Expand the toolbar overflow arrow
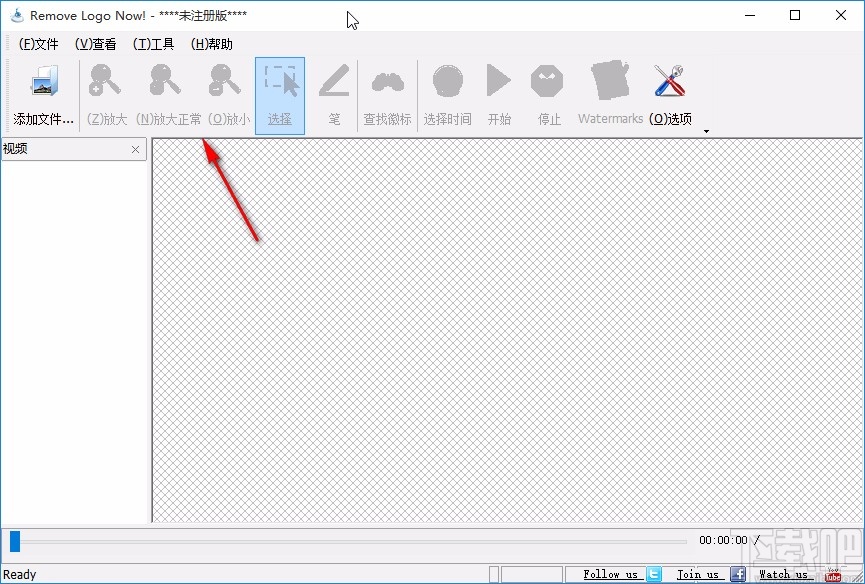The height and width of the screenshot is (584, 865). pyautogui.click(x=706, y=130)
